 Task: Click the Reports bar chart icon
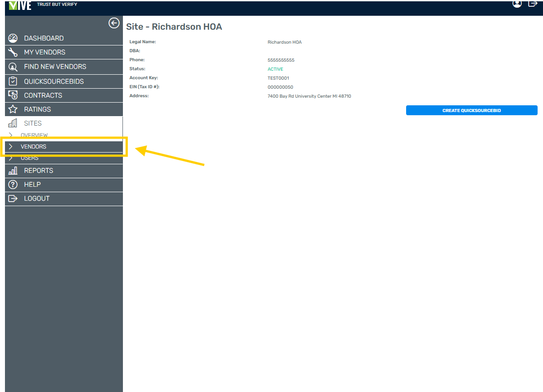click(x=13, y=171)
